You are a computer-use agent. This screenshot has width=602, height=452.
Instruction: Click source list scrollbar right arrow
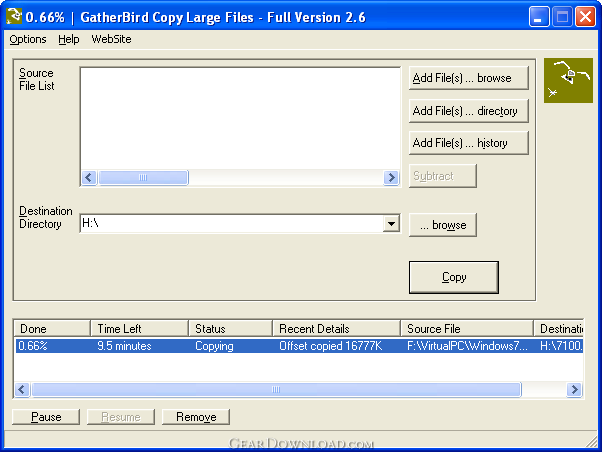click(x=391, y=177)
